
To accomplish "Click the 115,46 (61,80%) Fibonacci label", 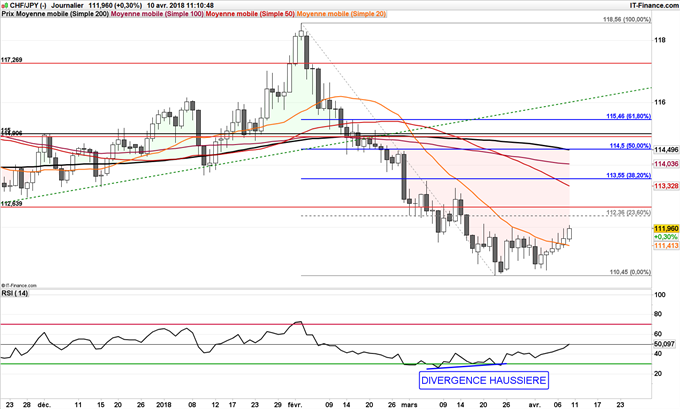I will pos(628,116).
